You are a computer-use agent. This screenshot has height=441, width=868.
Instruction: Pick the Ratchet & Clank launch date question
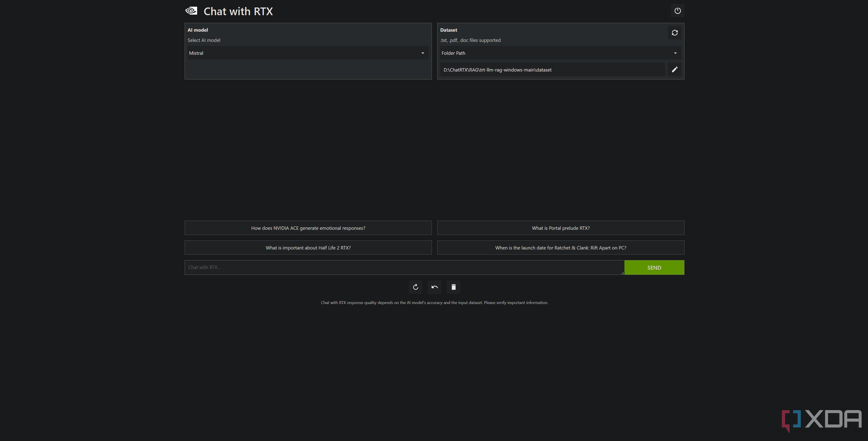[561, 247]
